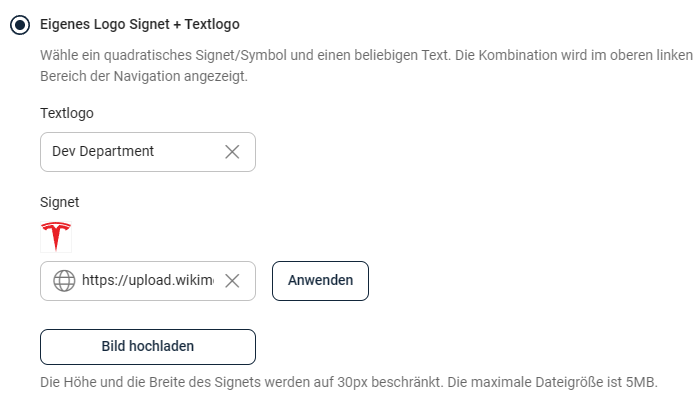Click the line Bereich der Navigation angezeigt

click(144, 76)
